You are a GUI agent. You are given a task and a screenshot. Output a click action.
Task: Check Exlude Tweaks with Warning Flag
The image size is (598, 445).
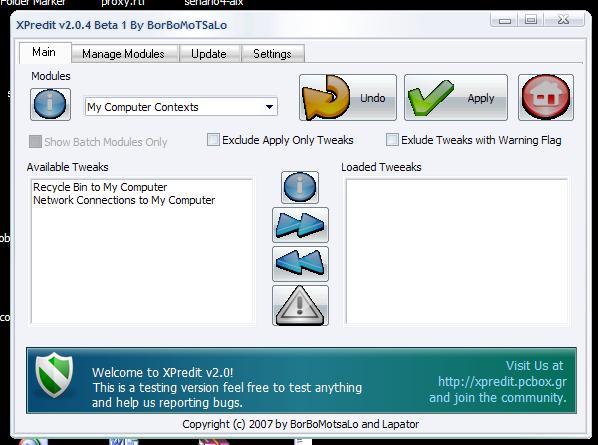pos(392,140)
